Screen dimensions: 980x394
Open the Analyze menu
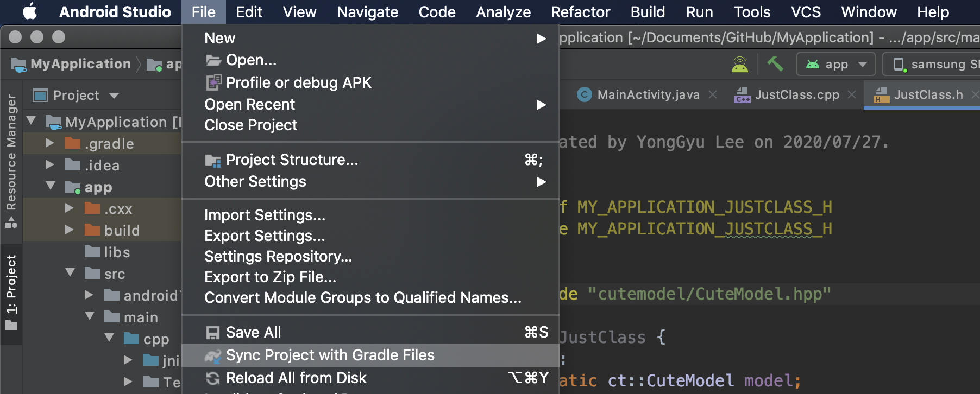pos(503,12)
